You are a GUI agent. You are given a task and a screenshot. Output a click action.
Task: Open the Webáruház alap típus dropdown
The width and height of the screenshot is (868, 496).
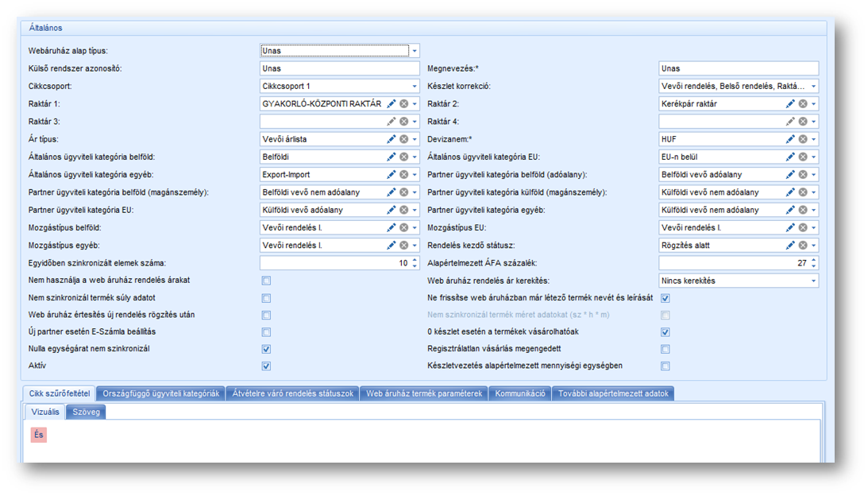415,51
